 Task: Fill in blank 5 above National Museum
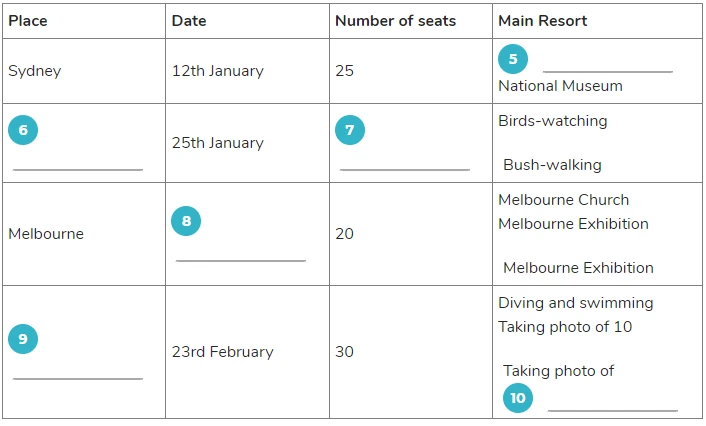click(608, 71)
